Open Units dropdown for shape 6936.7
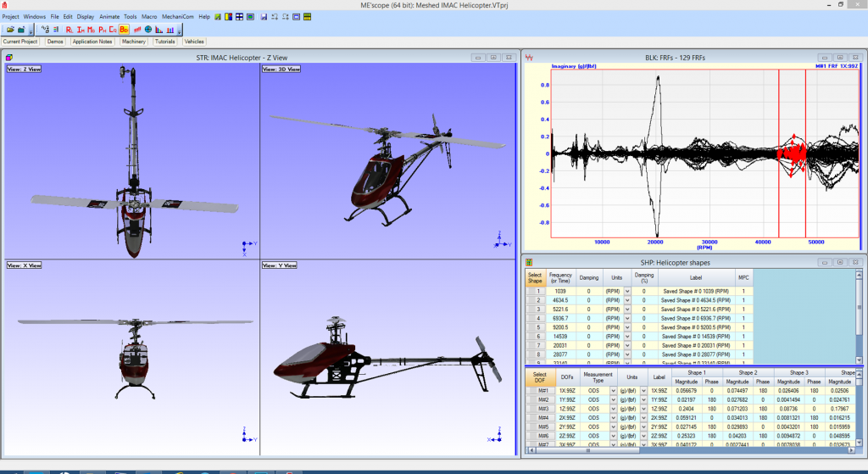 point(627,318)
